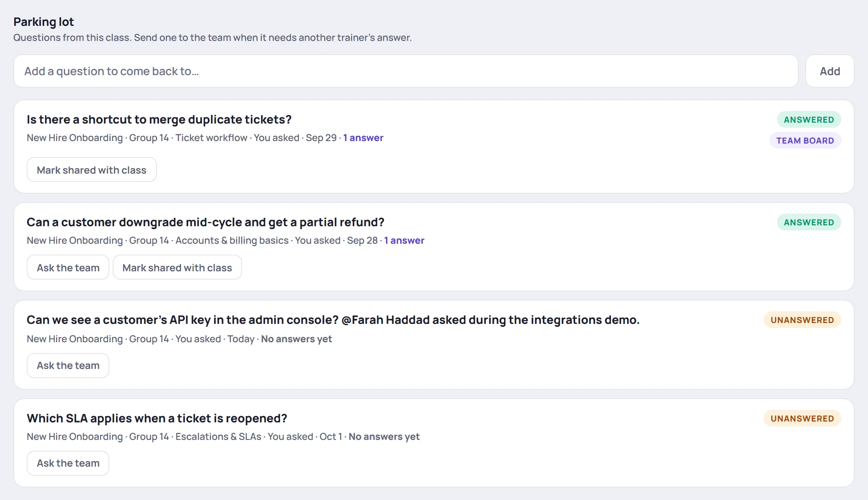Mark the merge duplicate tickets question shared with class
Viewport: 868px width, 500px height.
tap(92, 170)
